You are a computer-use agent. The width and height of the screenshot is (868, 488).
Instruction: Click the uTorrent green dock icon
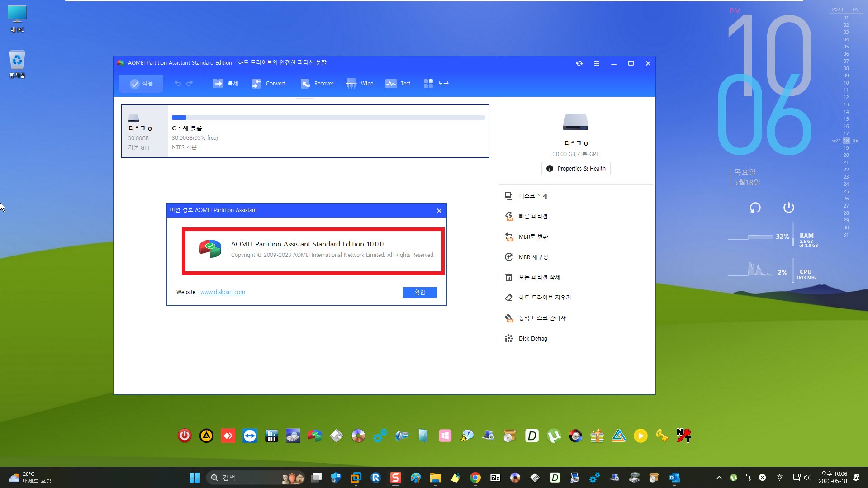554,436
